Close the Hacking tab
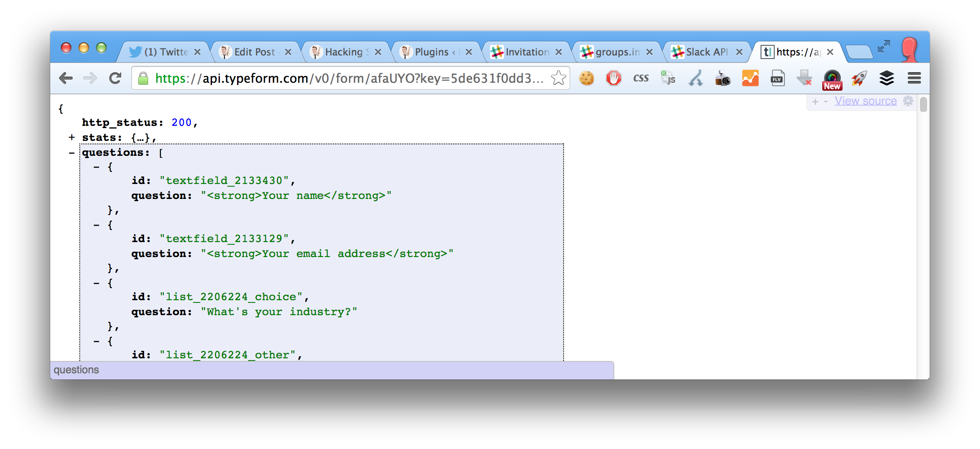Image resolution: width=980 pixels, height=449 pixels. click(378, 52)
